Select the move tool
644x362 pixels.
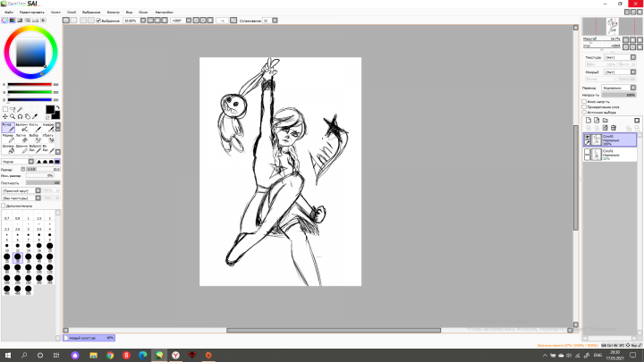(5, 117)
